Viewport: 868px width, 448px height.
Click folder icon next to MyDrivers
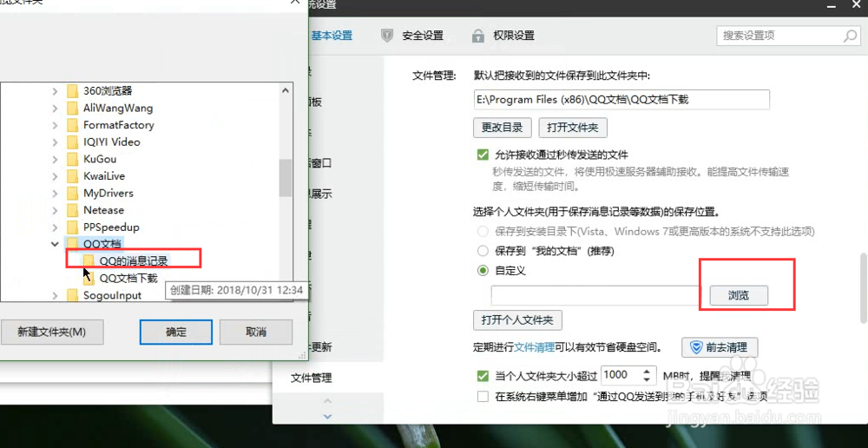click(72, 194)
